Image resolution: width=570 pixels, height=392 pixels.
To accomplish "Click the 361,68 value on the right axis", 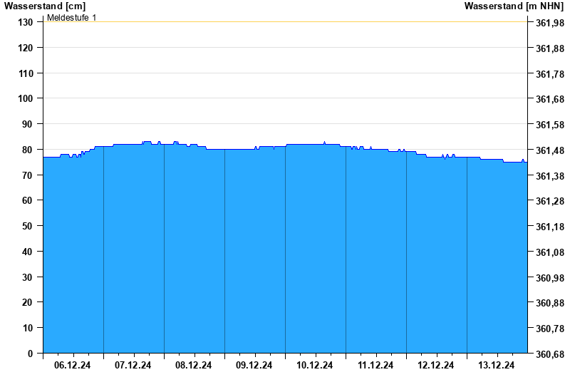I will tap(550, 99).
